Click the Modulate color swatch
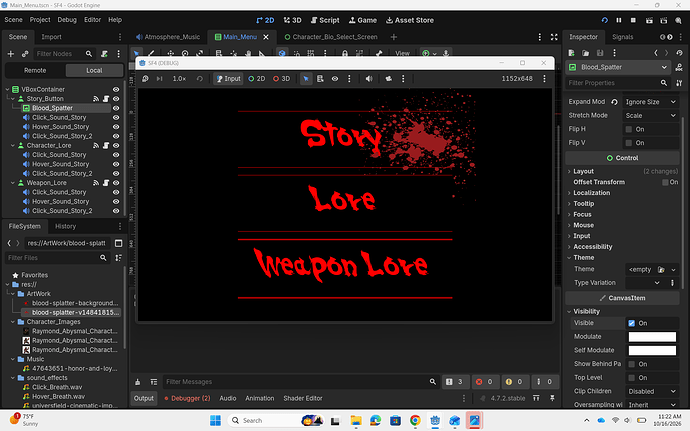 (x=652, y=337)
